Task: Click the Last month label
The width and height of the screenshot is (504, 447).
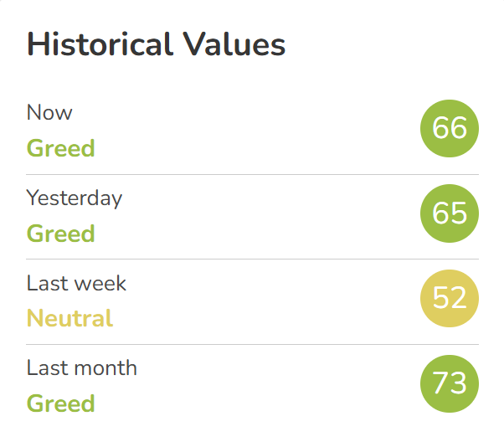Action: coord(82,368)
